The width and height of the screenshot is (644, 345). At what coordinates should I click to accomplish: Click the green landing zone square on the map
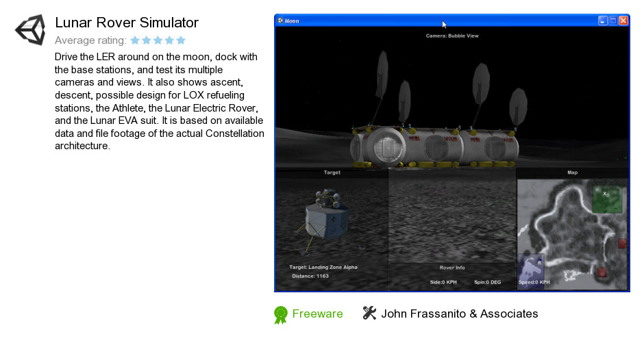coord(607,199)
